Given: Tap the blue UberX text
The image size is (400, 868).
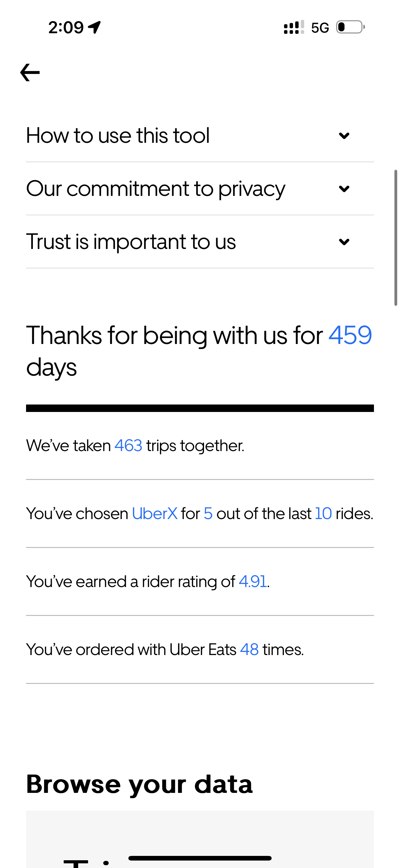Looking at the screenshot, I should pyautogui.click(x=154, y=513).
